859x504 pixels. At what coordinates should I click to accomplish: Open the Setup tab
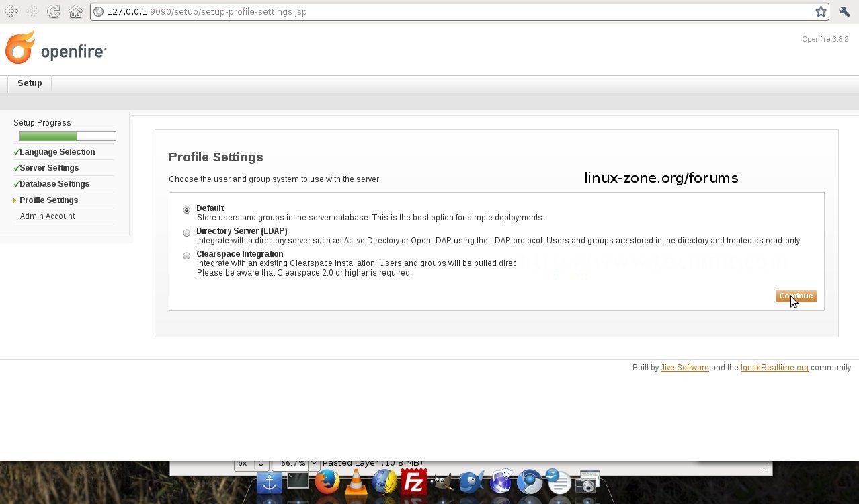[x=30, y=83]
